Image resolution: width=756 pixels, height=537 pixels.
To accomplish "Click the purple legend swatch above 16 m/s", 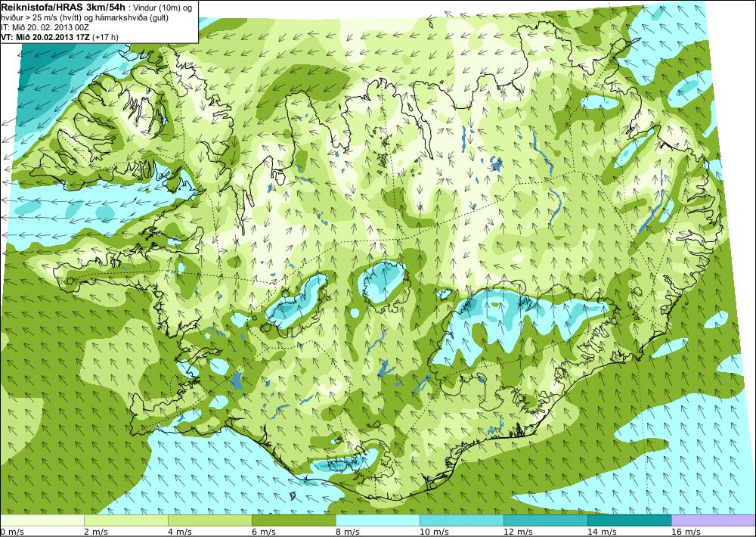I will tap(714, 520).
